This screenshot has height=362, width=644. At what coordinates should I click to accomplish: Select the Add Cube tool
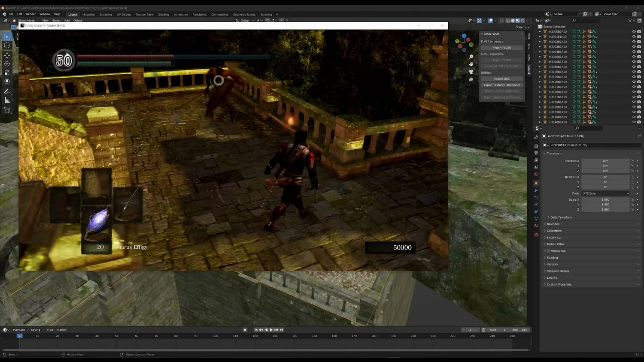pos(7,110)
